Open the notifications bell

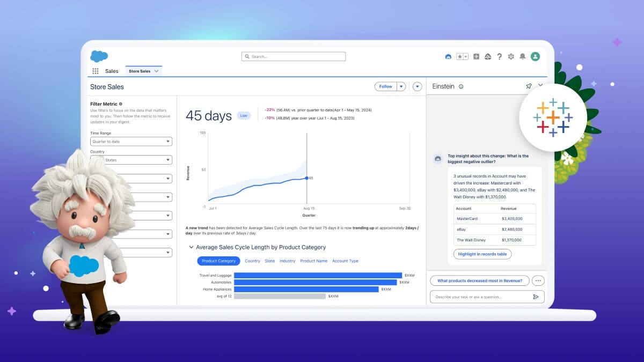click(522, 56)
